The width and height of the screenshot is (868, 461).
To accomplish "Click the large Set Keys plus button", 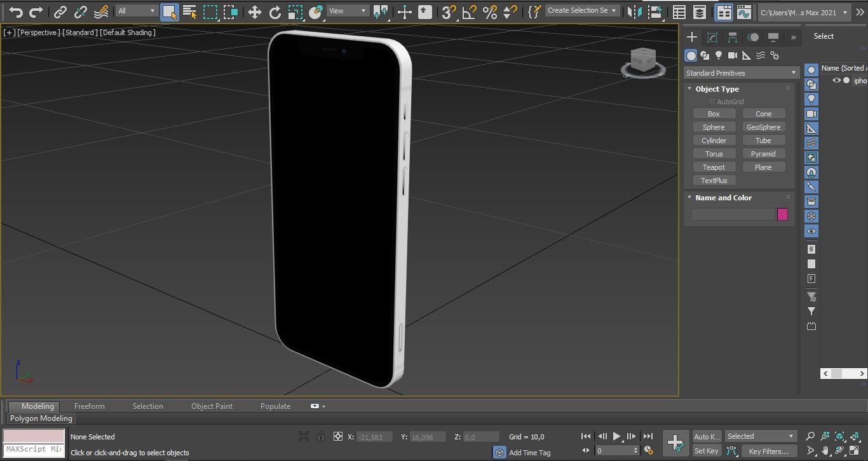I will 675,443.
